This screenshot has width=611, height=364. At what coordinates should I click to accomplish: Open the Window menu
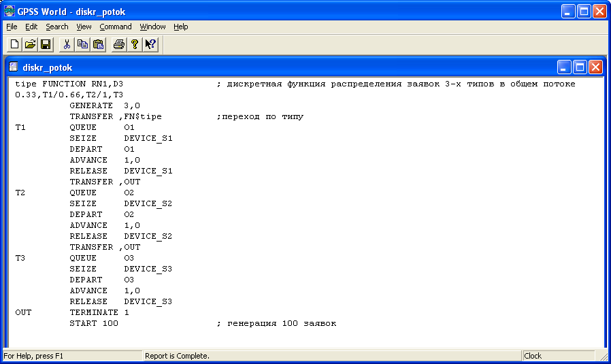click(152, 27)
